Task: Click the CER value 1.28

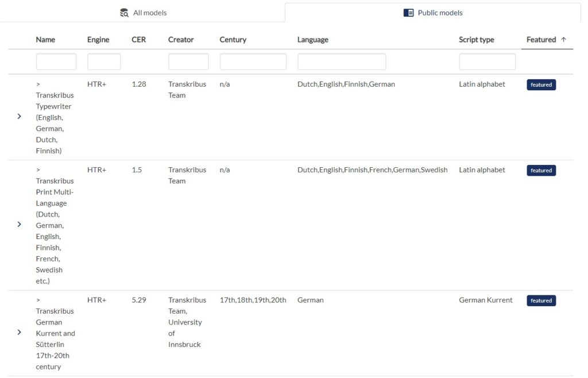Action: click(x=139, y=84)
